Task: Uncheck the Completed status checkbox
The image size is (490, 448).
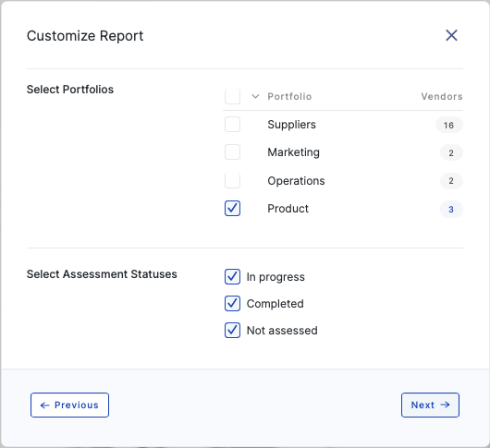Action: (232, 304)
